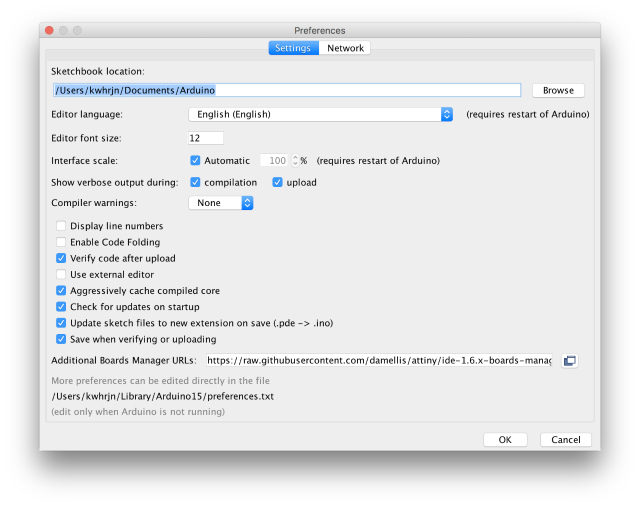Enable Code Folding checkbox
Viewport: 640px width, 507px height.
click(x=61, y=242)
